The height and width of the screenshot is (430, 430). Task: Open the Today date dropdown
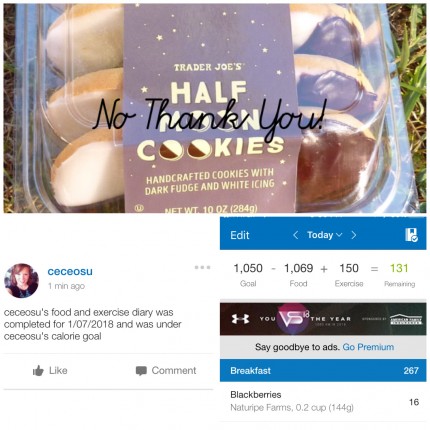coord(324,235)
